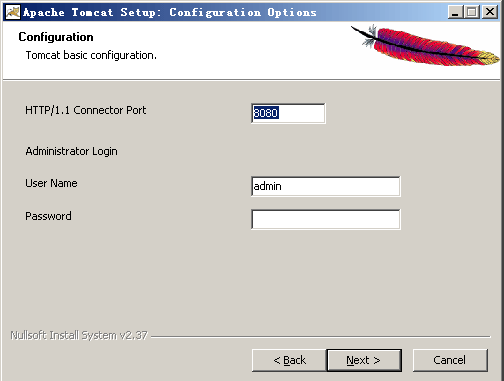
Task: Click the 'Administrator Login' label
Action: click(x=71, y=151)
